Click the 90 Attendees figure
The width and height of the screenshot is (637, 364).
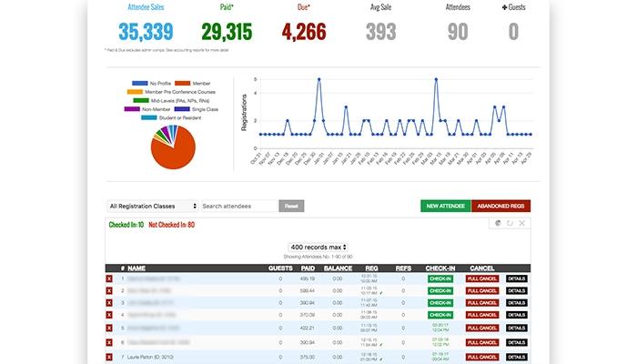coord(458,32)
